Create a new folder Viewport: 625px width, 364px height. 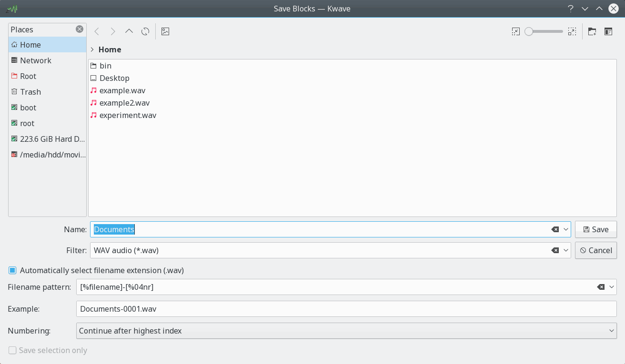[x=592, y=31]
